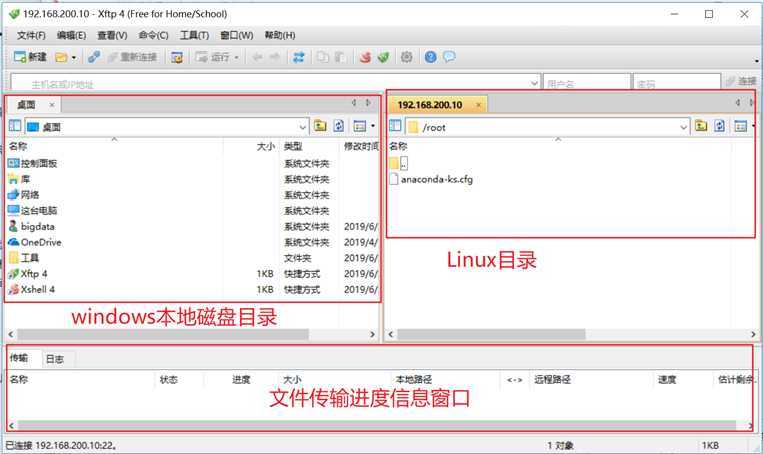The width and height of the screenshot is (763, 454).
Task: Open the 查看(V) menu
Action: click(112, 35)
